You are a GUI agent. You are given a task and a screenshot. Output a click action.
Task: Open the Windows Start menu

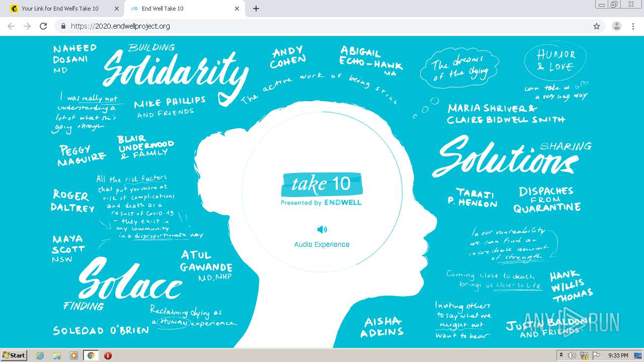(14, 355)
